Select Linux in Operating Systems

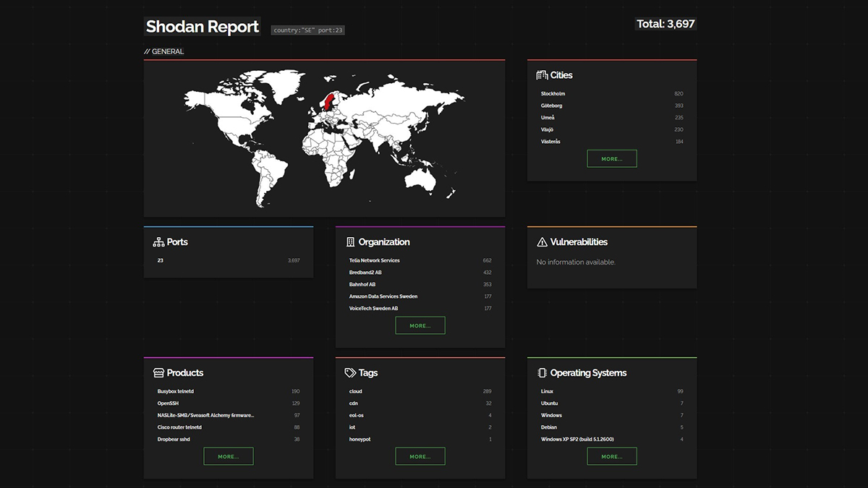pyautogui.click(x=547, y=391)
